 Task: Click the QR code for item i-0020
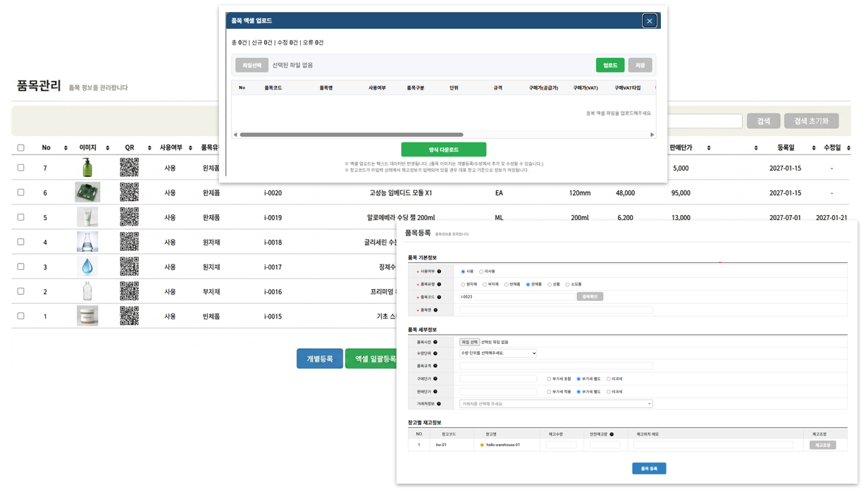click(129, 192)
